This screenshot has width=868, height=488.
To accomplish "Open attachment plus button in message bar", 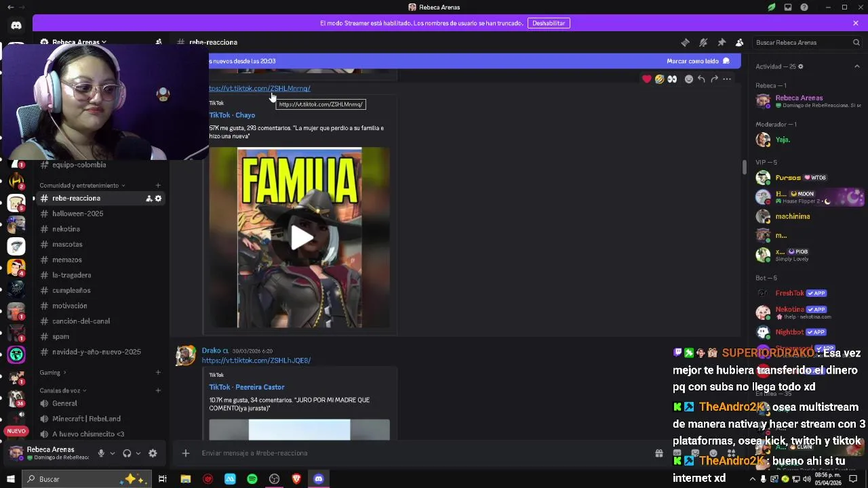I will 185,453.
